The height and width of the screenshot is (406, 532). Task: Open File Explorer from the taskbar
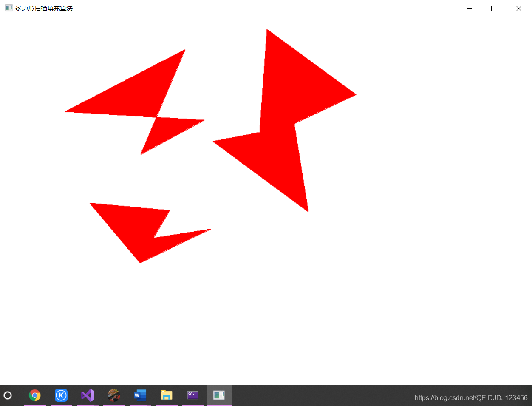(167, 395)
